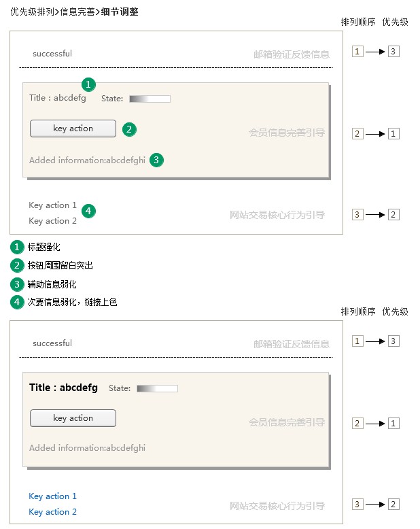The width and height of the screenshot is (420, 529).
Task: Click green badge 1 above the upper Title label
Action: 88,84
